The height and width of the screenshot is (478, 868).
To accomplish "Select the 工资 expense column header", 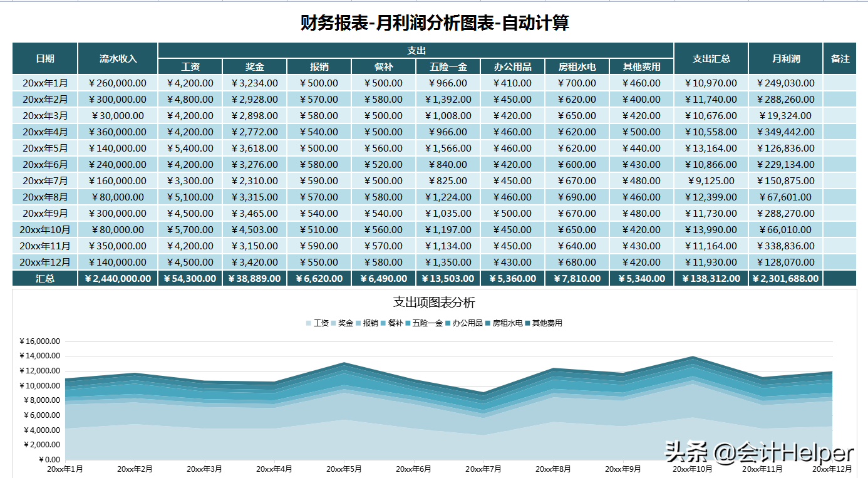I will tap(190, 66).
